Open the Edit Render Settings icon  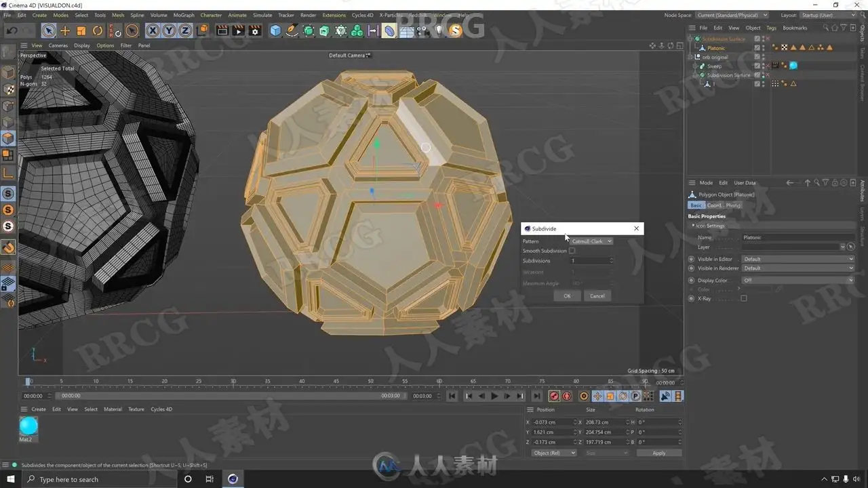(255, 30)
